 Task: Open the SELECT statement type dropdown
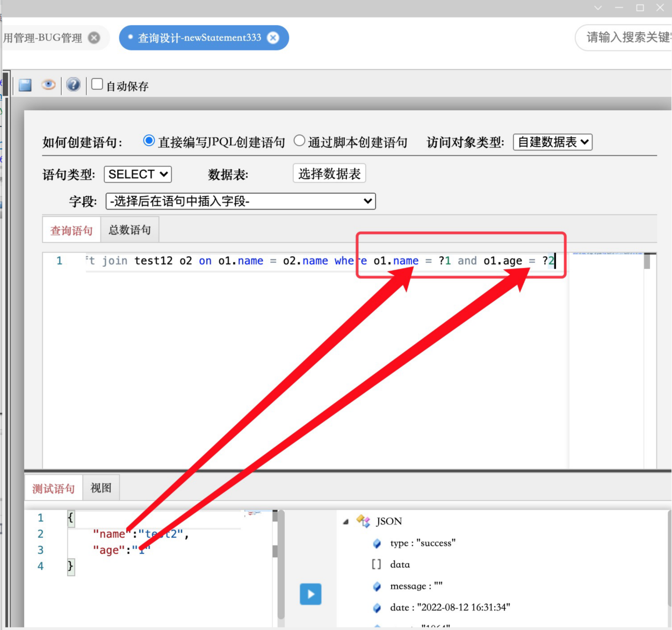point(138,174)
